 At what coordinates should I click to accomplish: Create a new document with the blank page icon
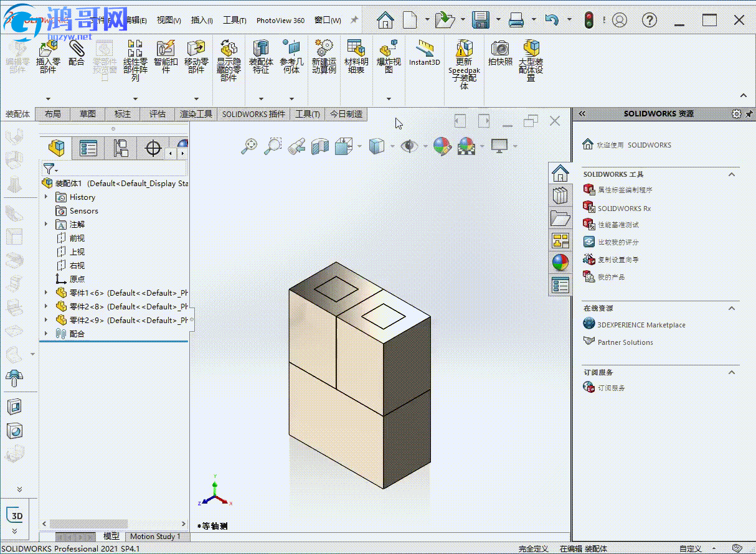(x=409, y=20)
